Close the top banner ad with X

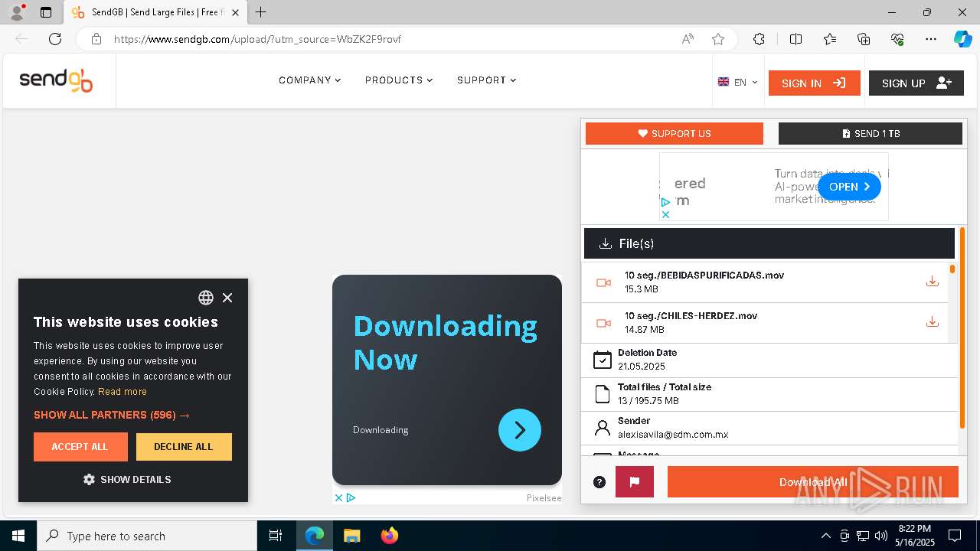click(665, 214)
